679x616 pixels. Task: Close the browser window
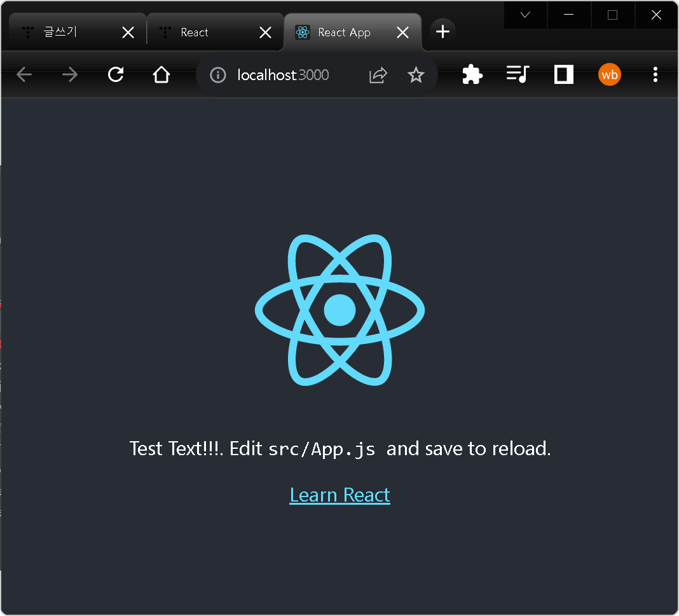(x=657, y=15)
